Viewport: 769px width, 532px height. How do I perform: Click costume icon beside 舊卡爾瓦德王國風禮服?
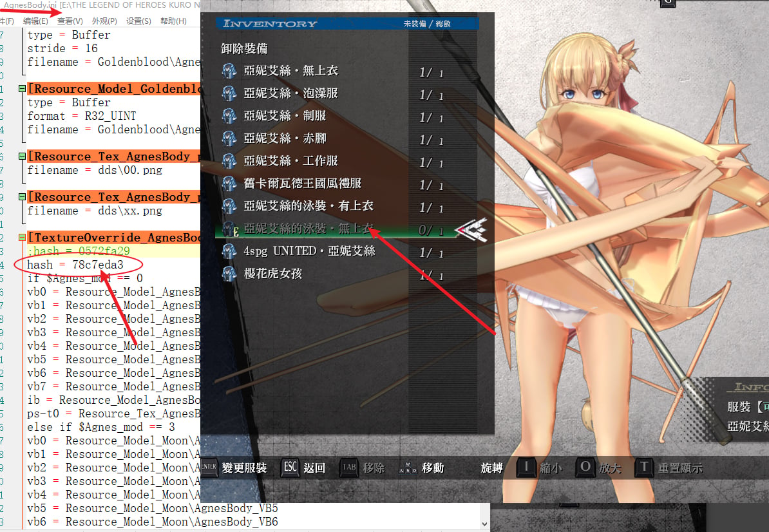tap(229, 184)
